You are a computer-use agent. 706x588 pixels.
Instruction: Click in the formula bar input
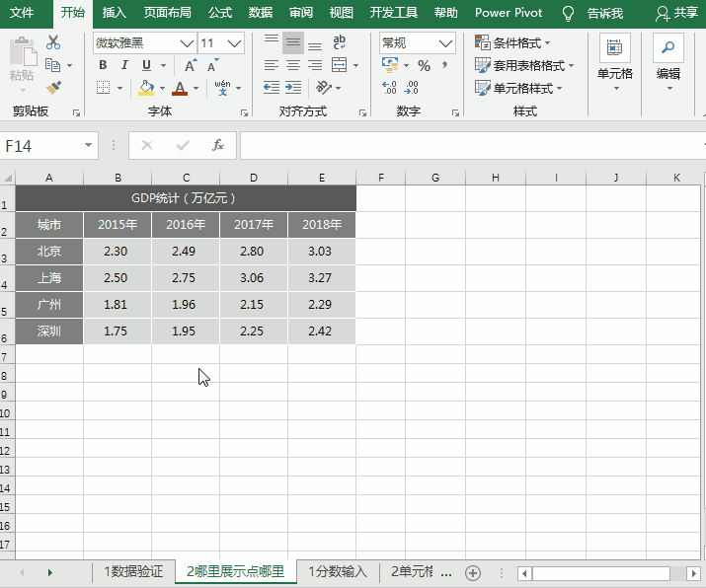pyautogui.click(x=472, y=145)
